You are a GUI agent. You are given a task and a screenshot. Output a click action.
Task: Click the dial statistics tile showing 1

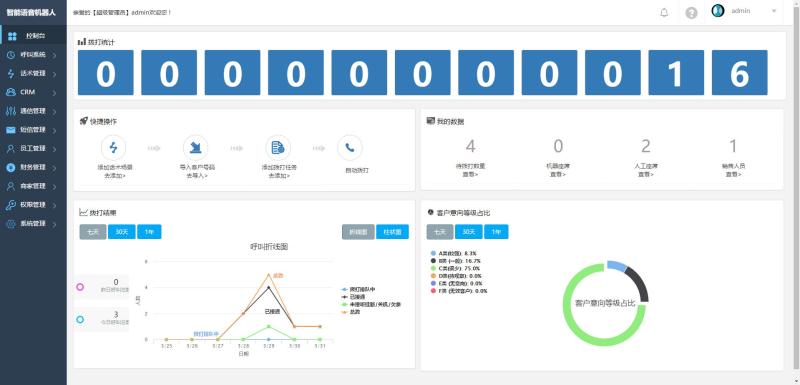[676, 72]
